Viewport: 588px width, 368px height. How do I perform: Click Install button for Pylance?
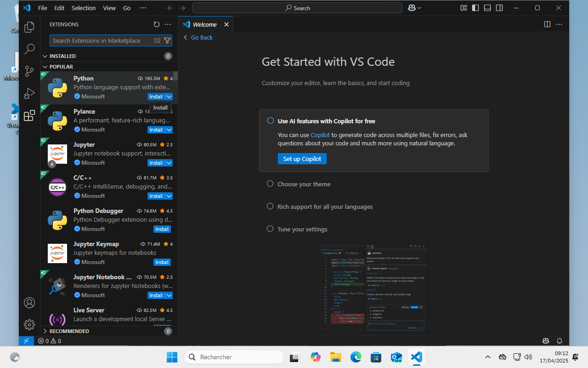(x=156, y=130)
